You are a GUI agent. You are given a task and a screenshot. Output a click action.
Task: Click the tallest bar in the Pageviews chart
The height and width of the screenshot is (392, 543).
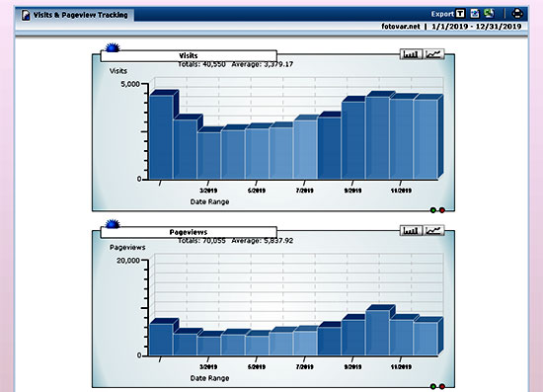(378, 333)
